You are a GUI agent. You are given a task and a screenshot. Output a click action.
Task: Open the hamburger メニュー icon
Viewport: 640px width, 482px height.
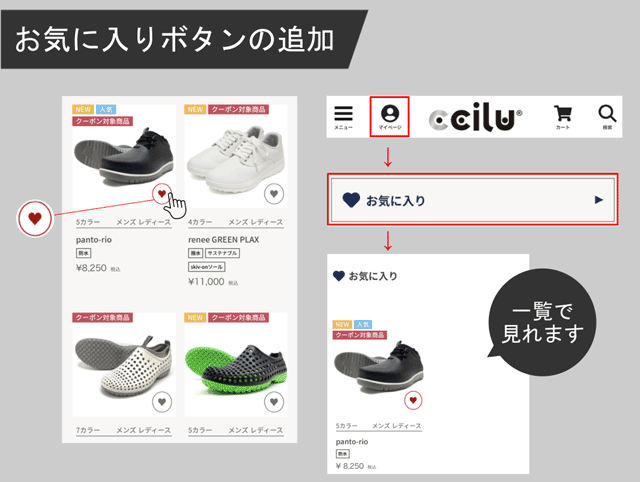[x=343, y=117]
